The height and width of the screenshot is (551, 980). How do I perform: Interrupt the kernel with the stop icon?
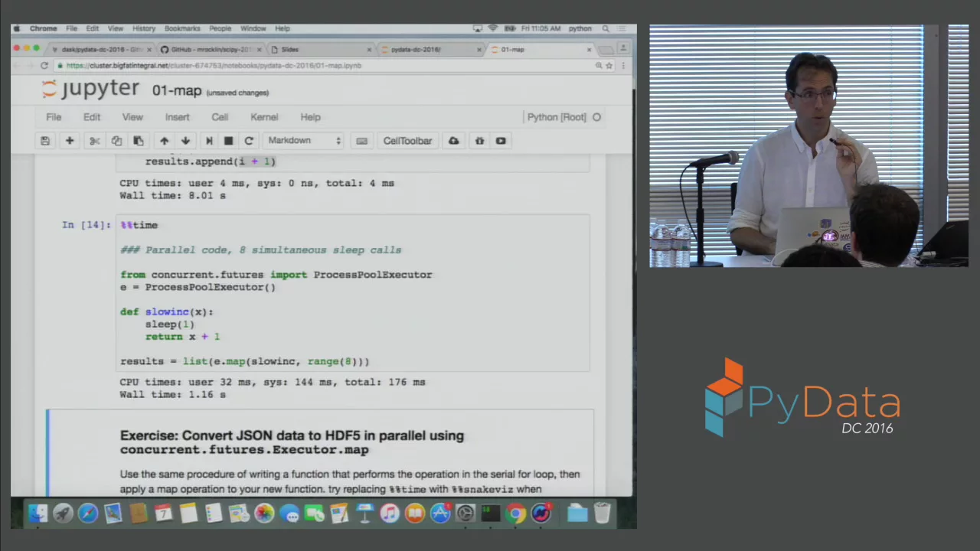click(228, 141)
